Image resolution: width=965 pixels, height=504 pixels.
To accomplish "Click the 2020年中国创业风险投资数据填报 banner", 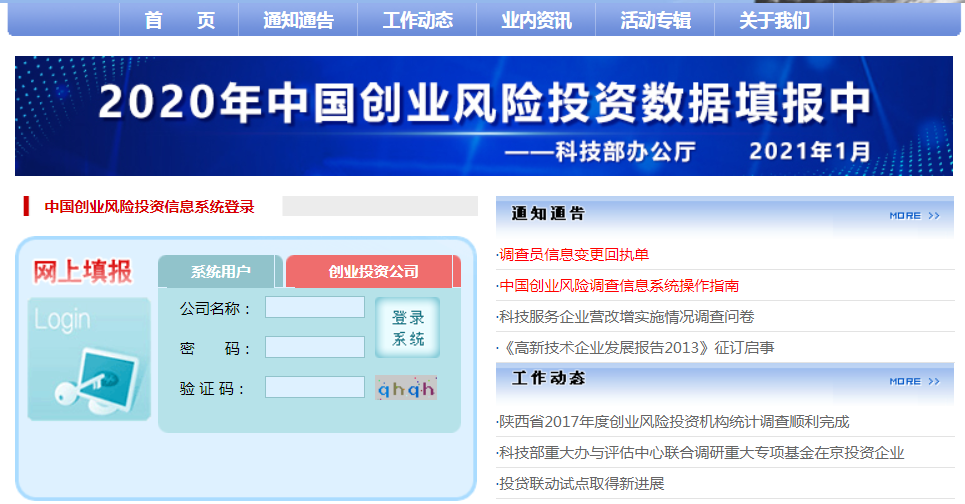I will click(x=484, y=116).
